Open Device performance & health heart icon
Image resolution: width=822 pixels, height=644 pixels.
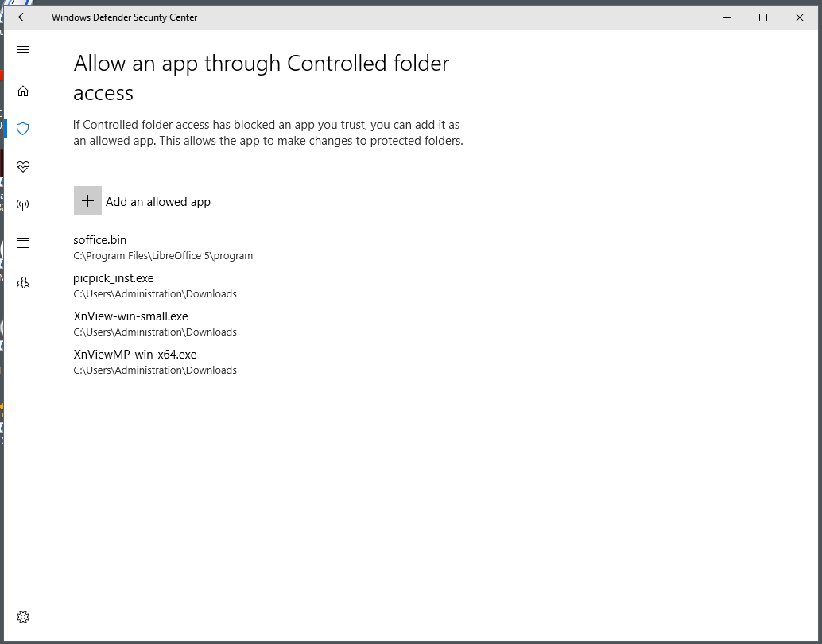coord(23,167)
